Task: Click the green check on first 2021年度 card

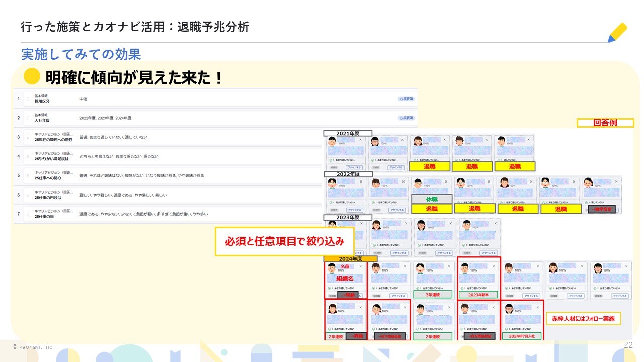Action: tap(330, 160)
